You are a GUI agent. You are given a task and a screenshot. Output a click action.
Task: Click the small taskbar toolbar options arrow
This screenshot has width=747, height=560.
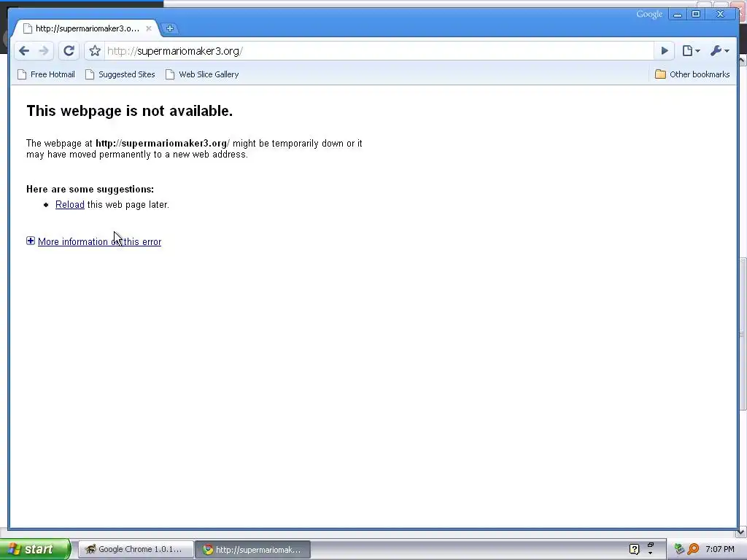click(x=650, y=553)
